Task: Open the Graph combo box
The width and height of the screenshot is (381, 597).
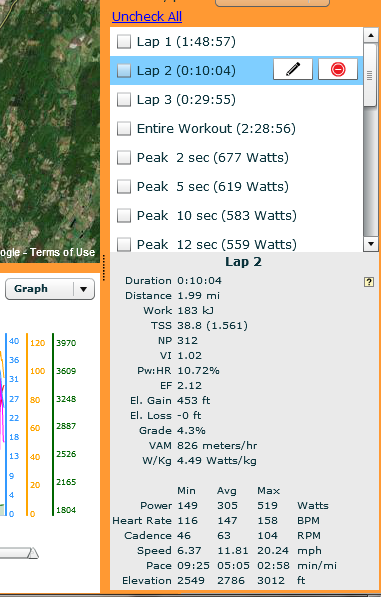Action: [x=50, y=289]
